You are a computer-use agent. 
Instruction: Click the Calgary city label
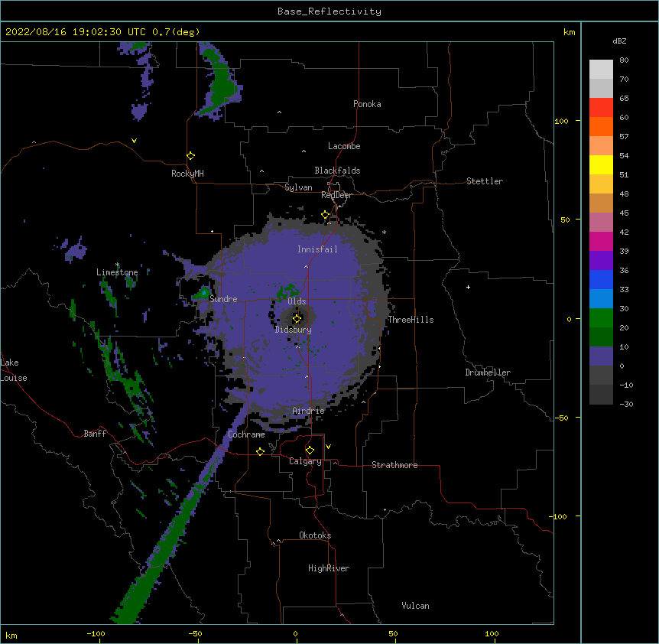pos(305,461)
